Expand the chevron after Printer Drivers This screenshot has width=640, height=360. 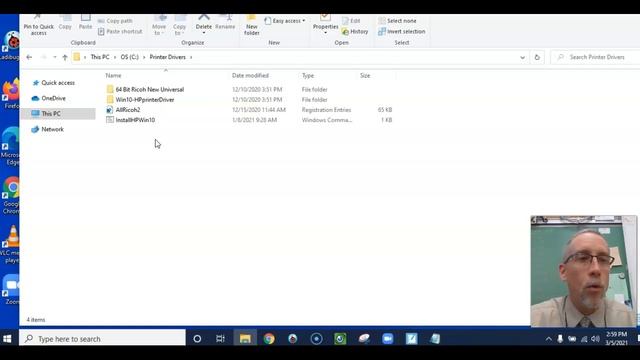(x=191, y=57)
